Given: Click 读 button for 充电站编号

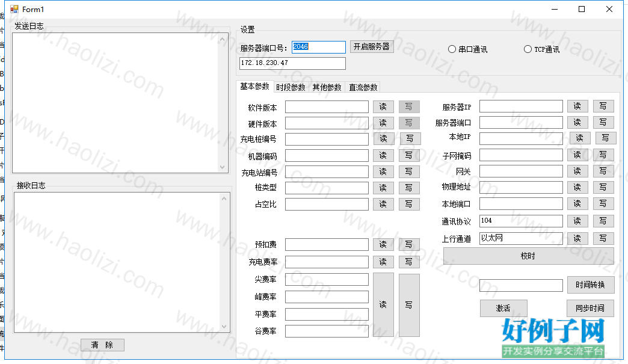Looking at the screenshot, I should click(x=383, y=172).
